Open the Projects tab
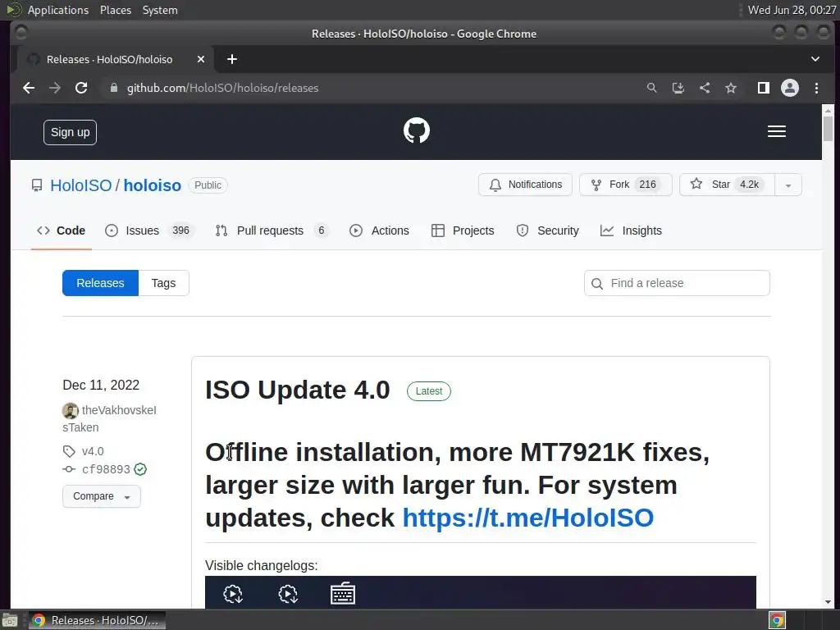The height and width of the screenshot is (630, 840). [x=463, y=231]
